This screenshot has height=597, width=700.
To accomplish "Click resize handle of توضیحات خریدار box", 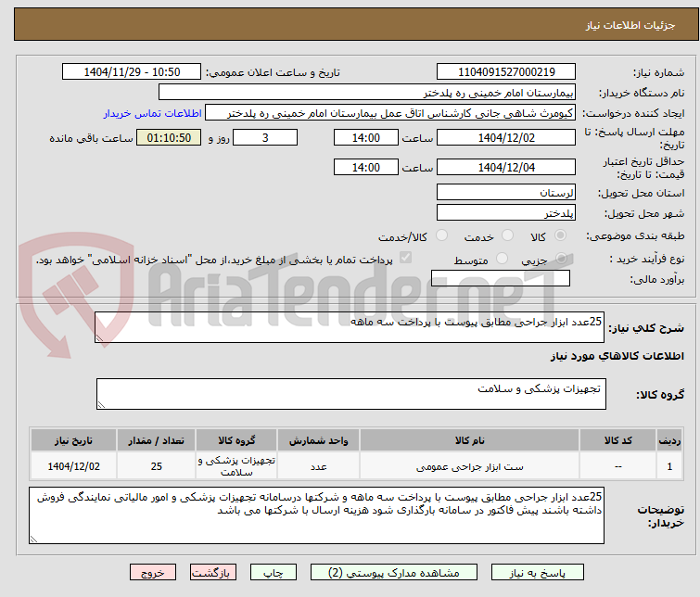I will [x=33, y=539].
